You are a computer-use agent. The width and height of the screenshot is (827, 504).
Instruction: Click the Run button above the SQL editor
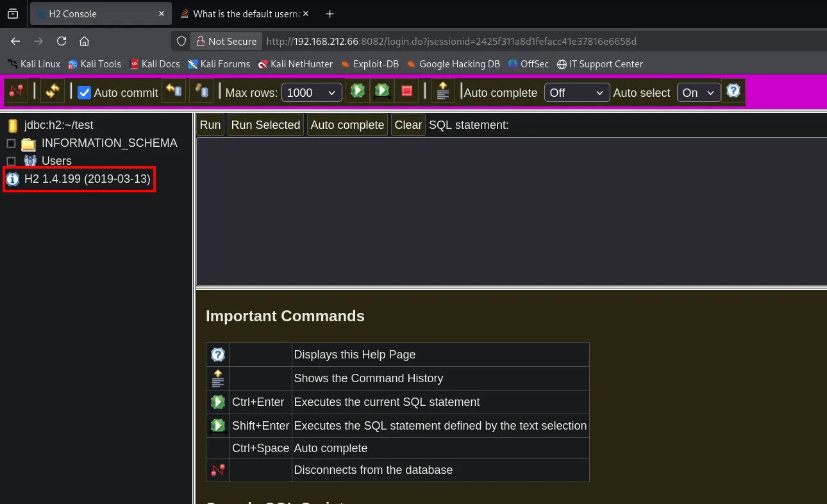click(210, 125)
